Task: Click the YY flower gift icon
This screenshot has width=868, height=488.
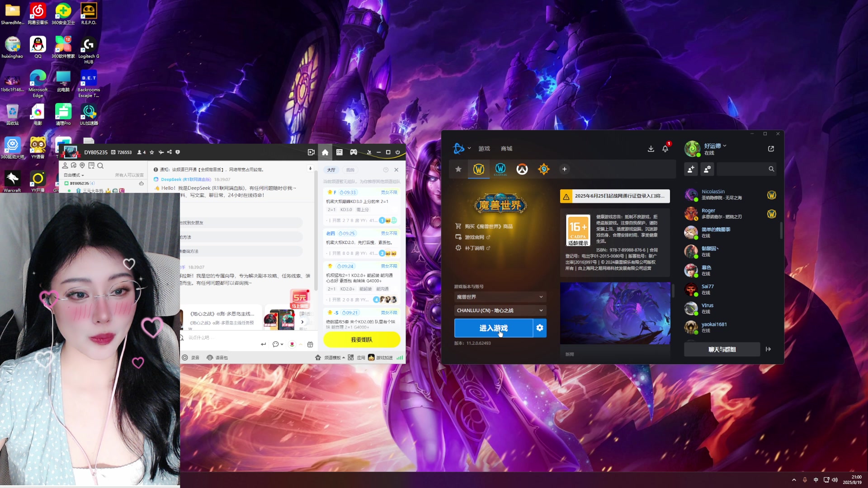Action: 292,344
